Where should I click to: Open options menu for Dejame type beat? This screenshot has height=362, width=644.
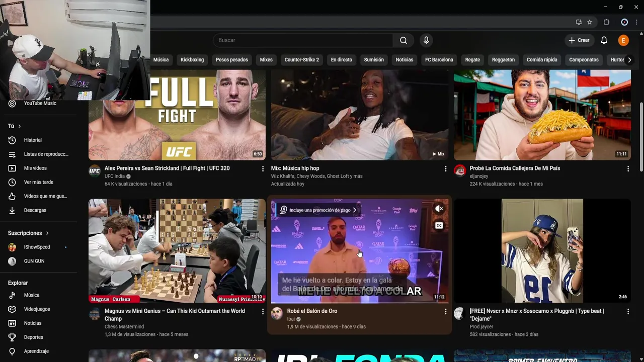[x=628, y=312]
